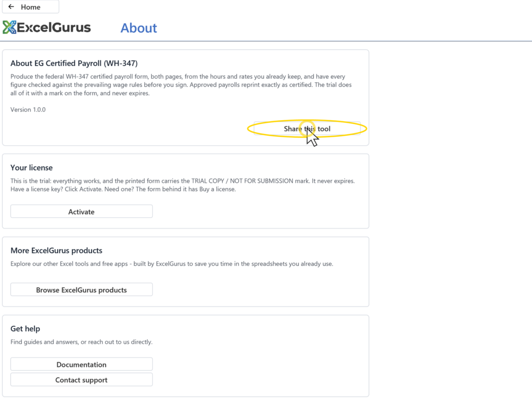532x400 pixels.
Task: Click Contact support
Action: (x=82, y=380)
